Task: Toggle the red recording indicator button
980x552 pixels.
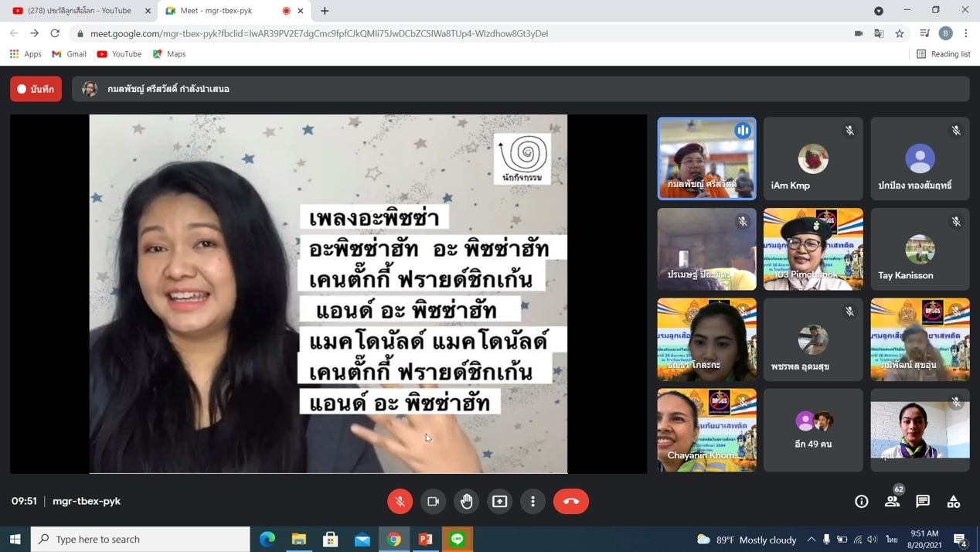Action: click(x=36, y=89)
